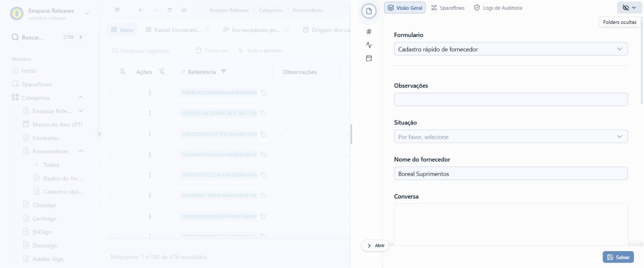The image size is (644, 268).
Task: Click the Abrir expand button
Action: pyautogui.click(x=375, y=245)
